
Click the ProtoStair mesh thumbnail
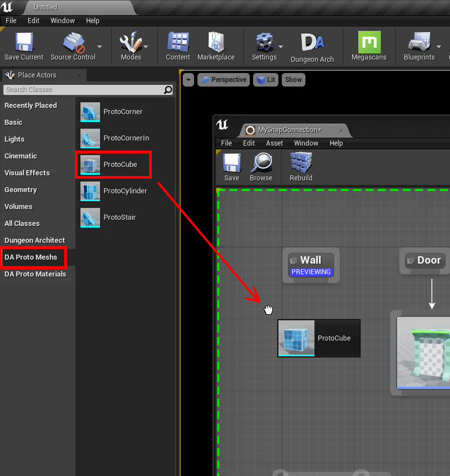point(90,217)
